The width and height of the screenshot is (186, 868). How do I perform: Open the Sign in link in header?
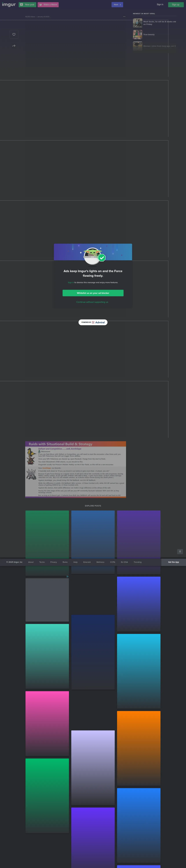tap(160, 5)
